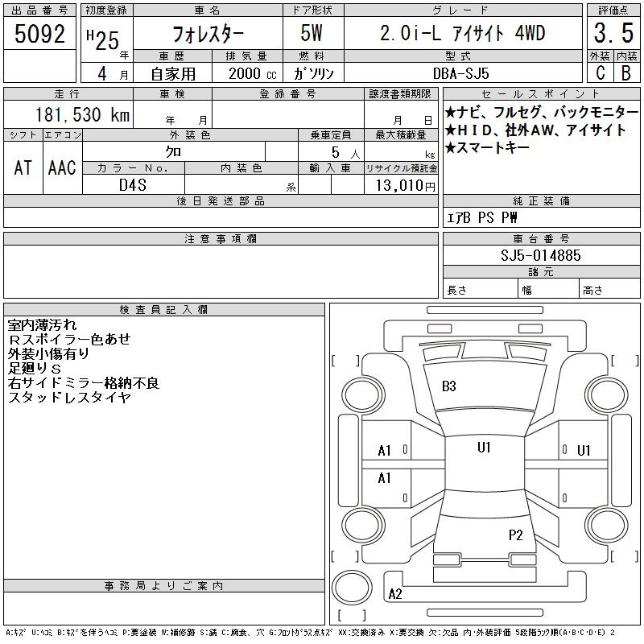Click the 高さ dimension field

click(610, 290)
